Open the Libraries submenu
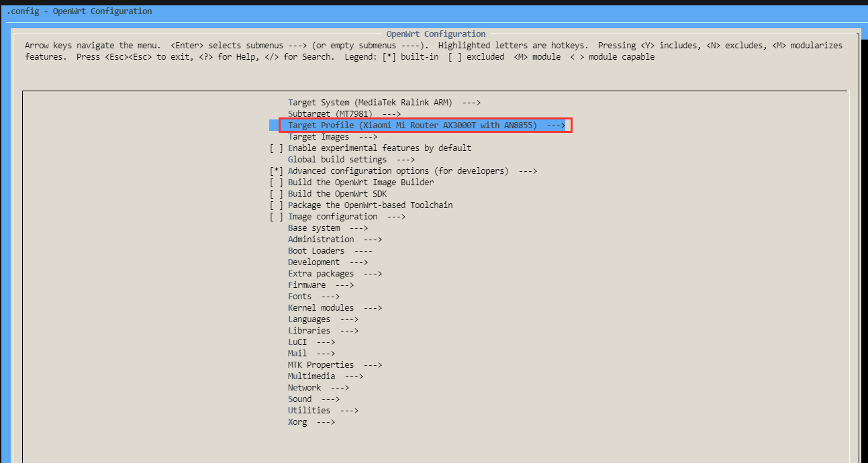Image resolution: width=868 pixels, height=463 pixels. [323, 331]
